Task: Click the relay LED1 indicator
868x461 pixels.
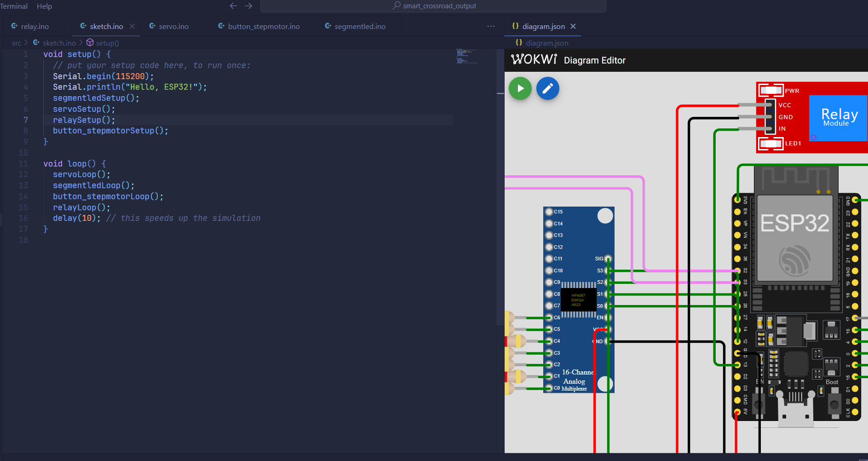Action: [x=771, y=144]
